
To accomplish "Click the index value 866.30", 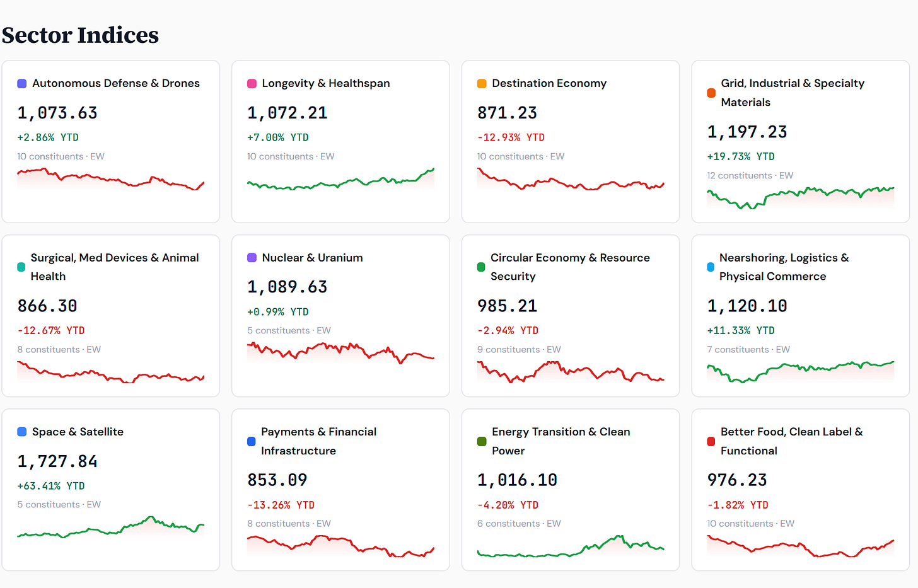I will 47,306.
